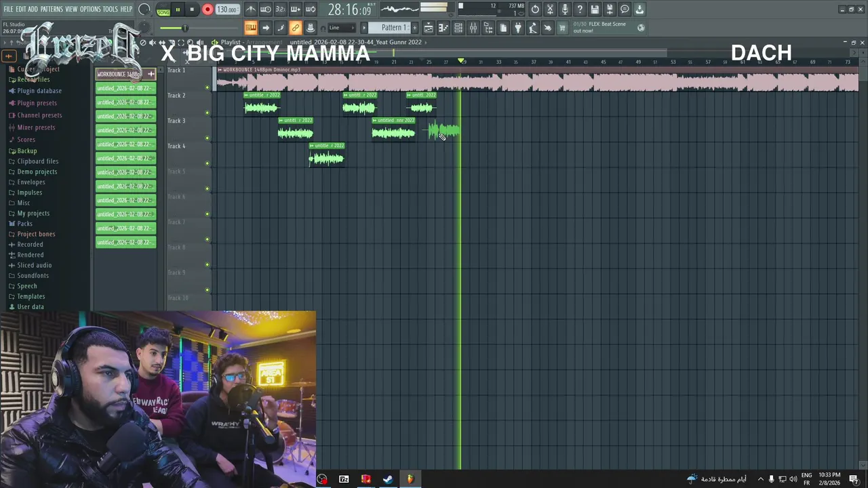Click the arrow left of Pattern 1

pyautogui.click(x=363, y=28)
